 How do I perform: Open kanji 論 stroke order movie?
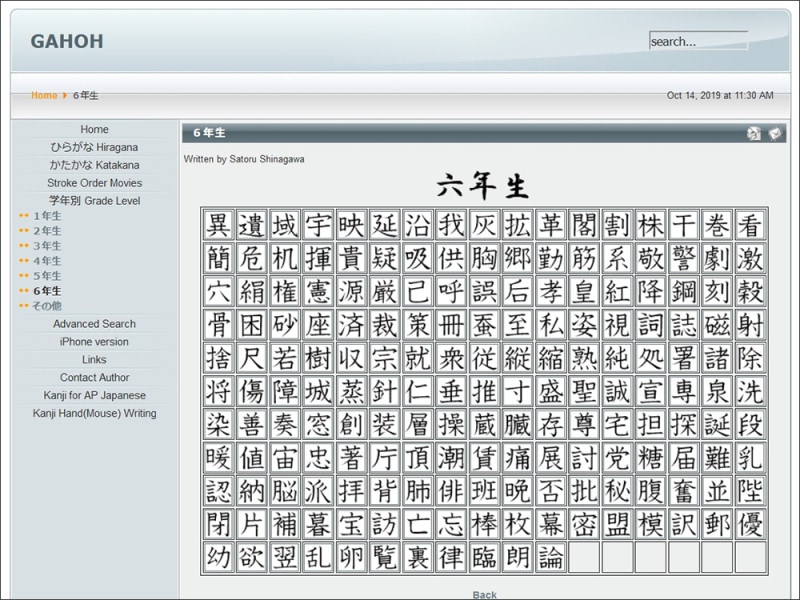[550, 557]
